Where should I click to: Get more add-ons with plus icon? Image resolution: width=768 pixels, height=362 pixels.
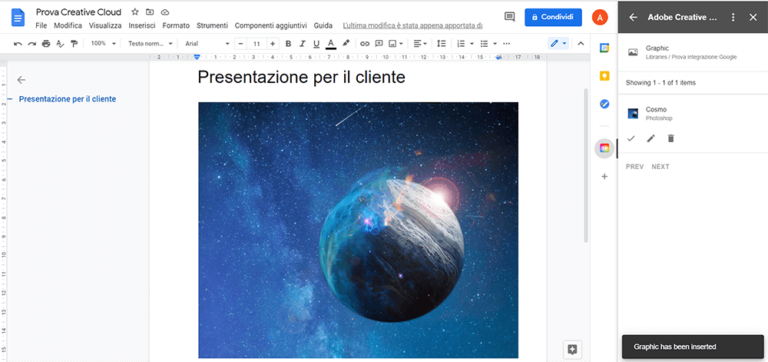604,176
